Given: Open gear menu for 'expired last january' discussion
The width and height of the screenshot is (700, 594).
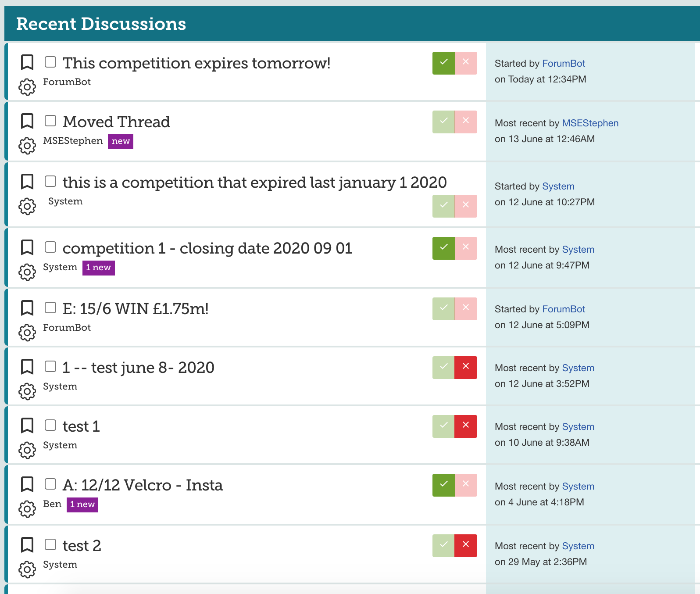Looking at the screenshot, I should (x=27, y=206).
